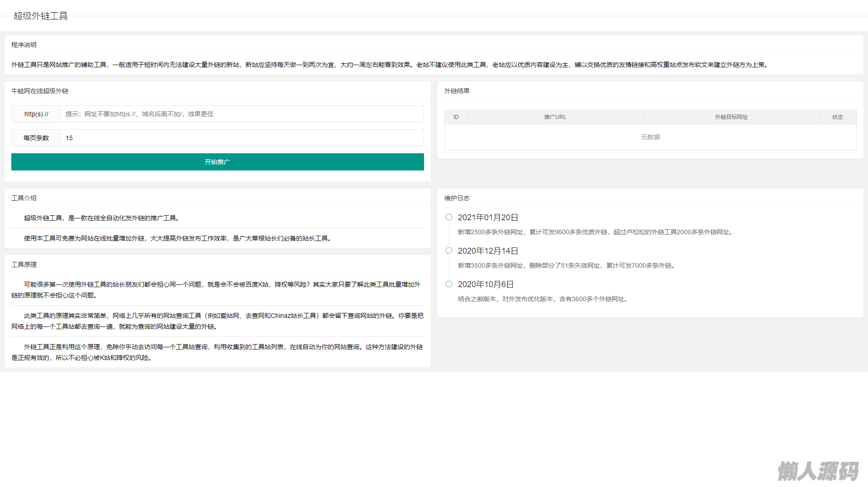Click the circle marker beside 2020年12月14日

pos(449,251)
